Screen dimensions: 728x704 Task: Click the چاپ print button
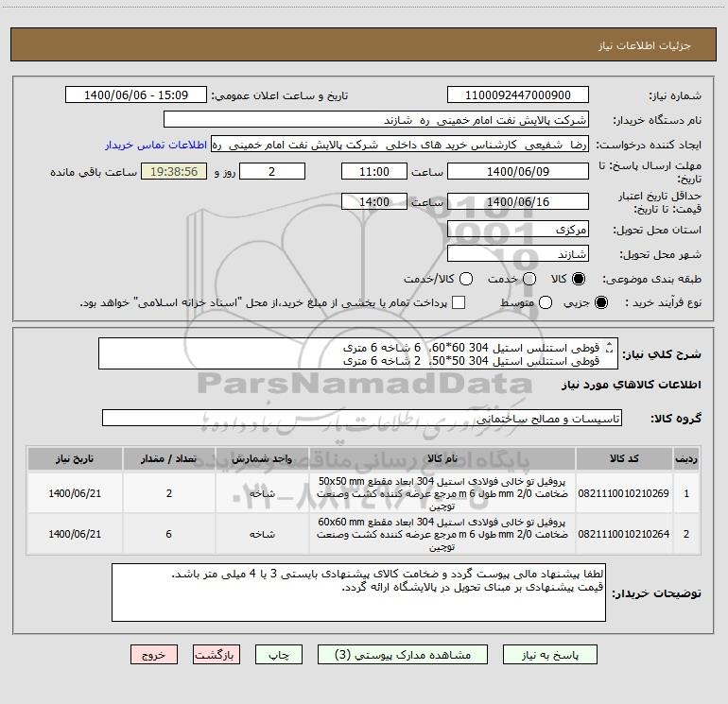[279, 654]
